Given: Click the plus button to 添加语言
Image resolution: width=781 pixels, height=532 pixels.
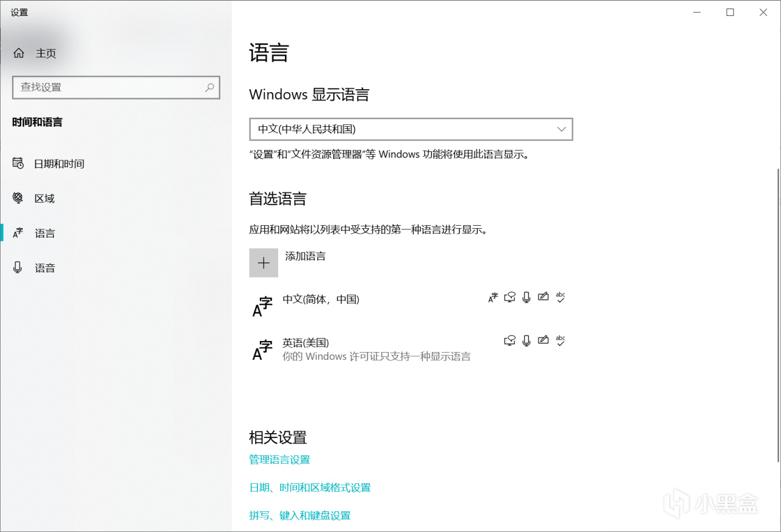Looking at the screenshot, I should pyautogui.click(x=264, y=263).
